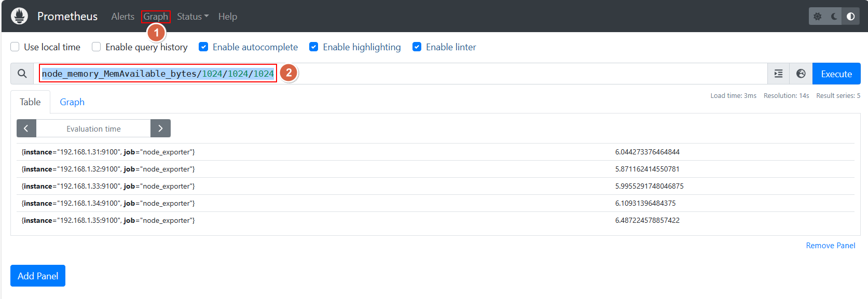Switch to the Graph panel tab
868x299 pixels.
point(72,102)
